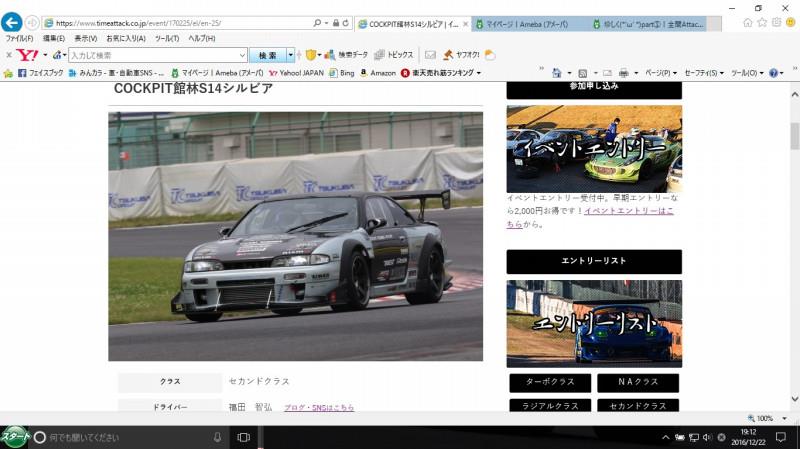Image resolution: width=800 pixels, height=449 pixels.
Task: Open みんカラ favorites bar link
Action: [116, 73]
